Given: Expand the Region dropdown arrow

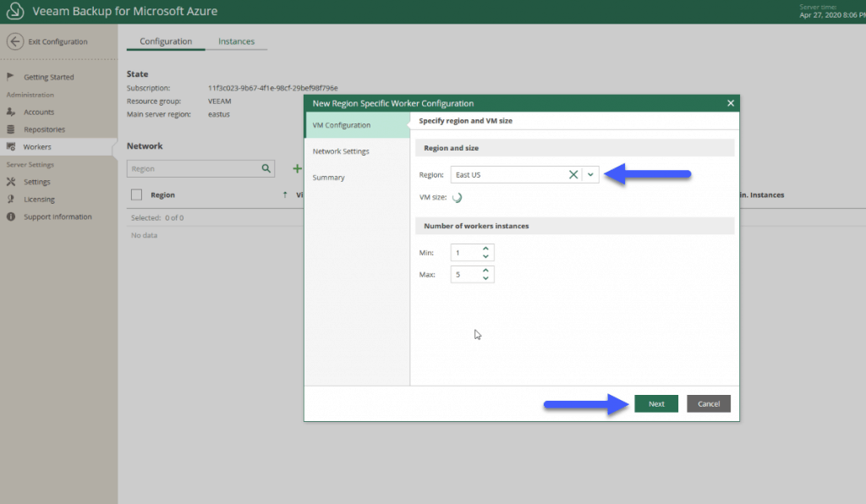Looking at the screenshot, I should [x=590, y=174].
